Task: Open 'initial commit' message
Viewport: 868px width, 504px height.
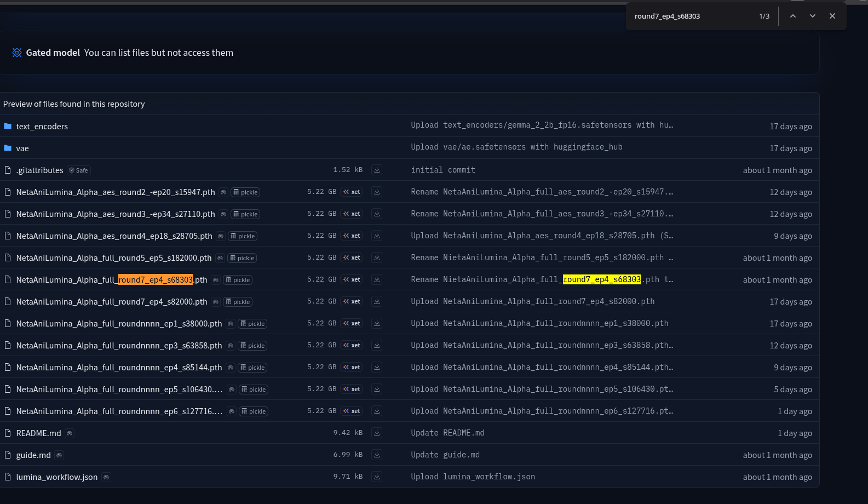Action: pos(443,170)
